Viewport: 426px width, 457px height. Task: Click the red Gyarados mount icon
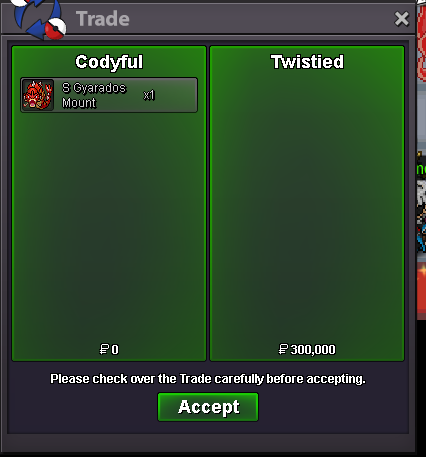click(x=38, y=95)
